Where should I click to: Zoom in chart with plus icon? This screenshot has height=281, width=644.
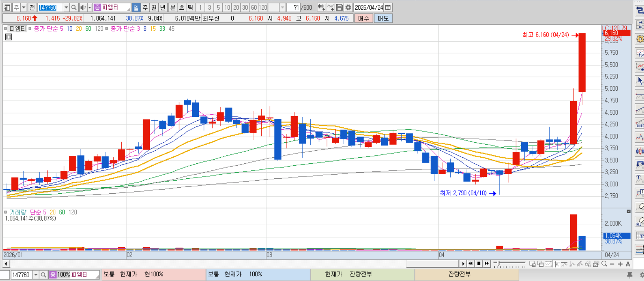[x=620, y=264]
